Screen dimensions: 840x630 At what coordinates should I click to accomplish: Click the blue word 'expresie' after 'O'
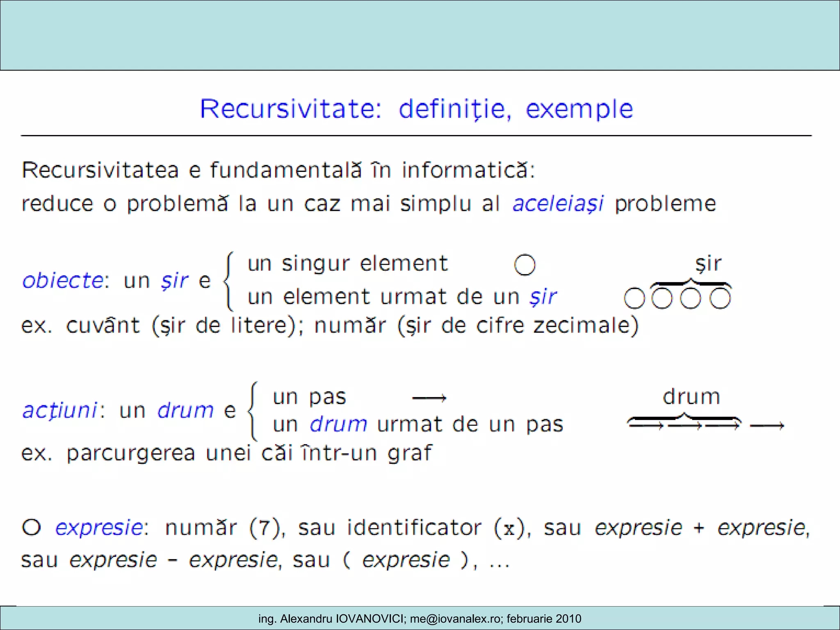[99, 527]
